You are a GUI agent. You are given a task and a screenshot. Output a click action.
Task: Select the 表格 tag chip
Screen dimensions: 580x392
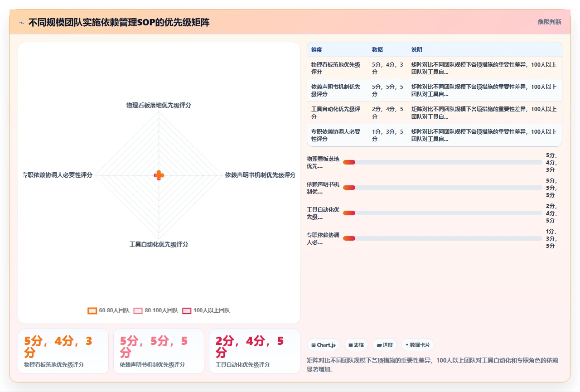tap(356, 345)
